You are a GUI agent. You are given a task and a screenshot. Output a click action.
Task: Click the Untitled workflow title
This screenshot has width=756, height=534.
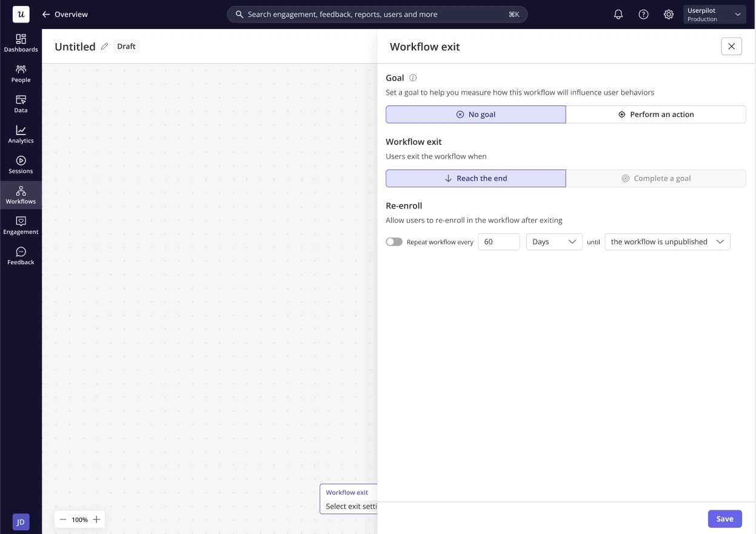coord(75,47)
